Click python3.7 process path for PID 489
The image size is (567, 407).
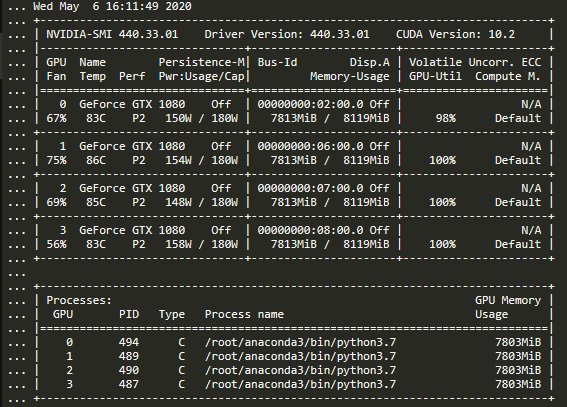[x=300, y=356]
